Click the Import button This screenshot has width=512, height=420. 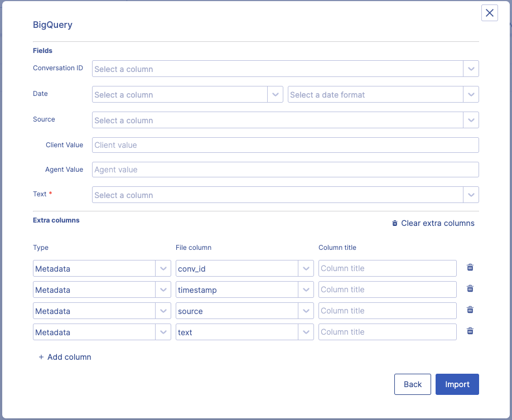(457, 384)
